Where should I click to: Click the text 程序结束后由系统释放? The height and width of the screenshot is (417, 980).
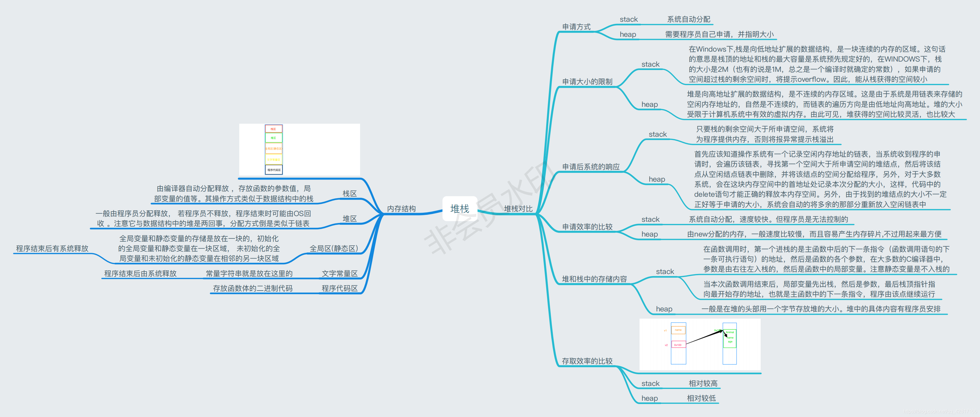coord(140,273)
